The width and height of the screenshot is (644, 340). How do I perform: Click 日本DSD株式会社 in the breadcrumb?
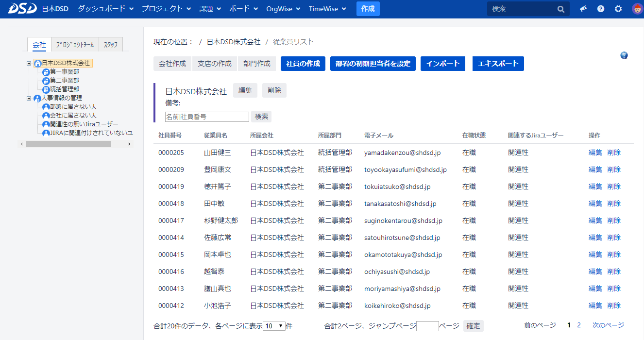(x=234, y=42)
